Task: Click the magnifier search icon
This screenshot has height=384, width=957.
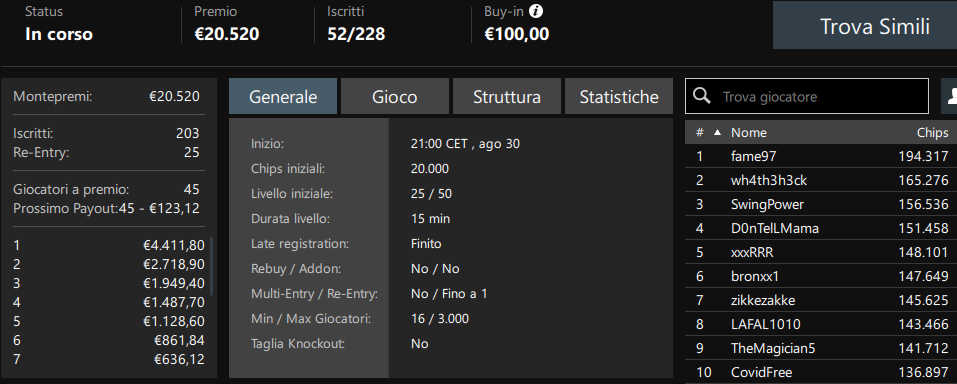Action: (x=702, y=96)
